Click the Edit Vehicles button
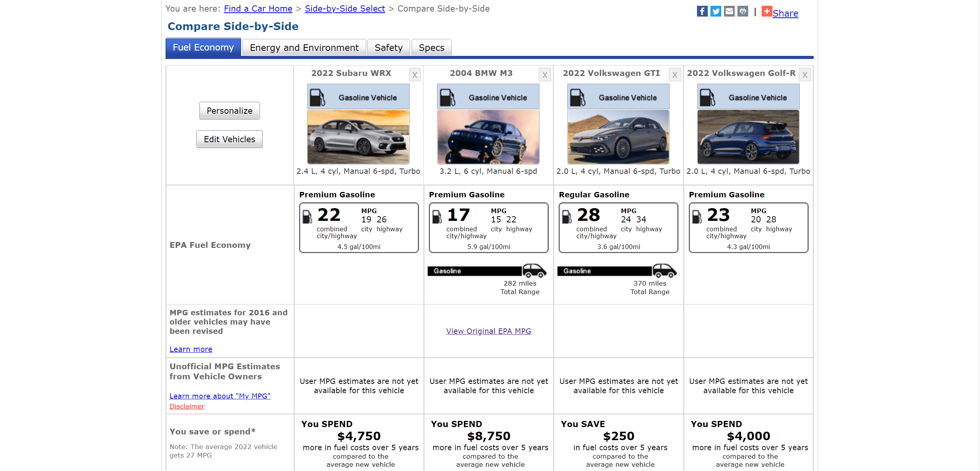The image size is (980, 471). pyautogui.click(x=230, y=140)
